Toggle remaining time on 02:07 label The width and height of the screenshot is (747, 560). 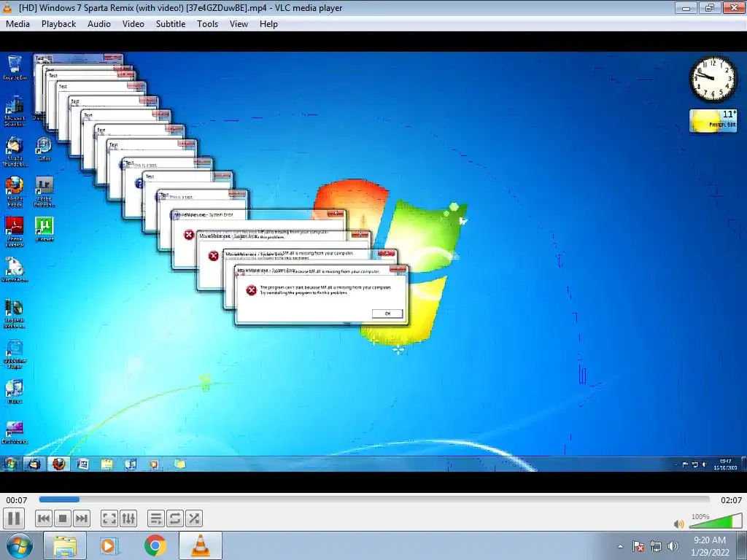coord(731,500)
